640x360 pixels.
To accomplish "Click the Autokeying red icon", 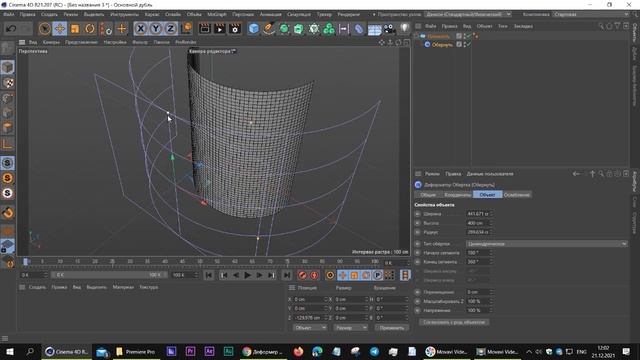I will (314, 275).
